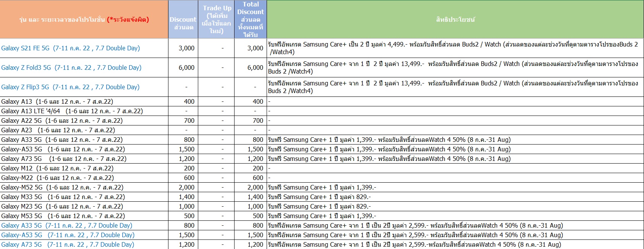Select Discount value 600 in Galaxy-M22 row
This screenshot has height=249, width=644.
pyautogui.click(x=183, y=178)
